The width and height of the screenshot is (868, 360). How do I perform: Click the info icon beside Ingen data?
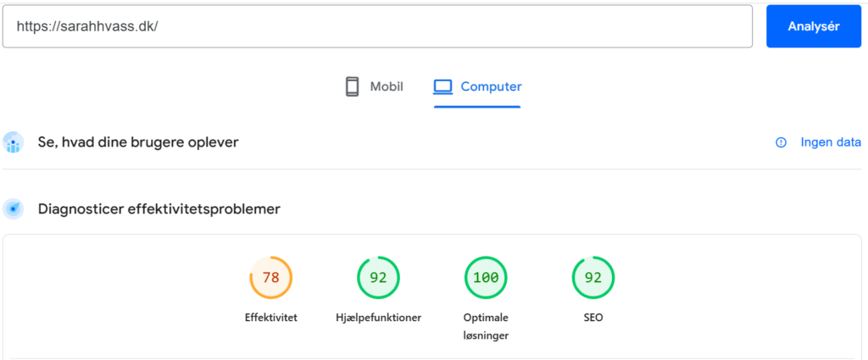pos(781,142)
